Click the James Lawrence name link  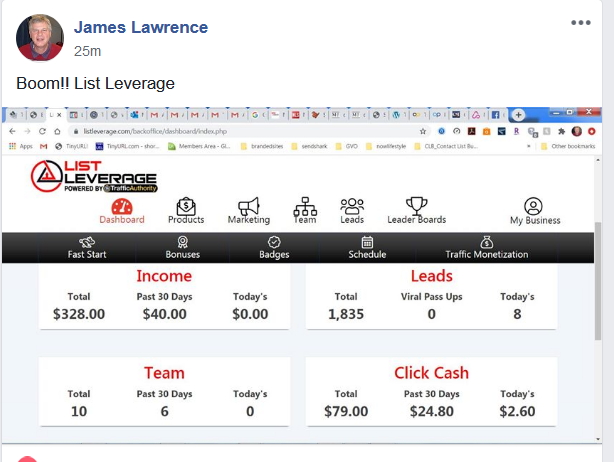click(x=141, y=27)
